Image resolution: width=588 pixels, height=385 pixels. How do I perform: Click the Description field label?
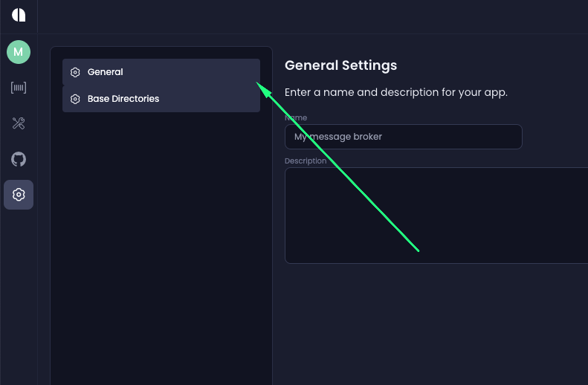(x=306, y=161)
